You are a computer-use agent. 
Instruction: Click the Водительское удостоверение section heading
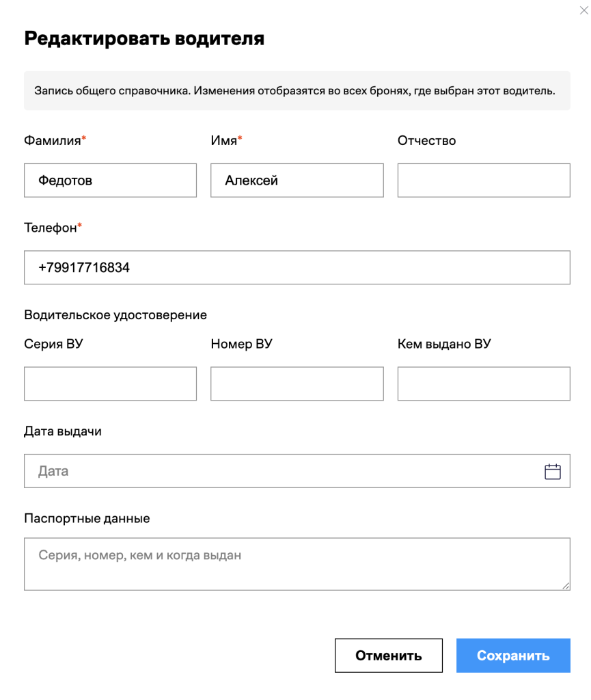click(115, 315)
